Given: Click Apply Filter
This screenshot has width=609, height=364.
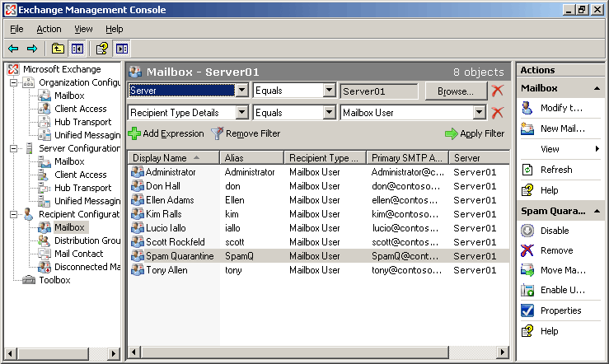Looking at the screenshot, I should [475, 133].
